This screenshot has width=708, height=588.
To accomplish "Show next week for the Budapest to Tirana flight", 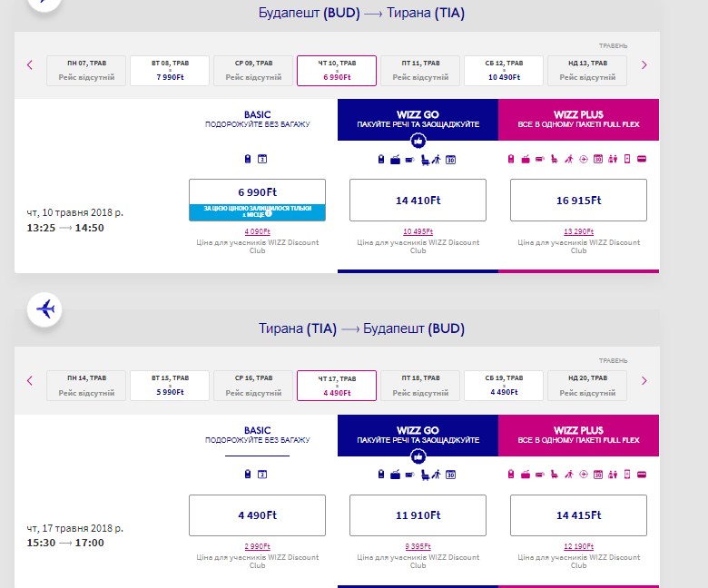I will [644, 65].
